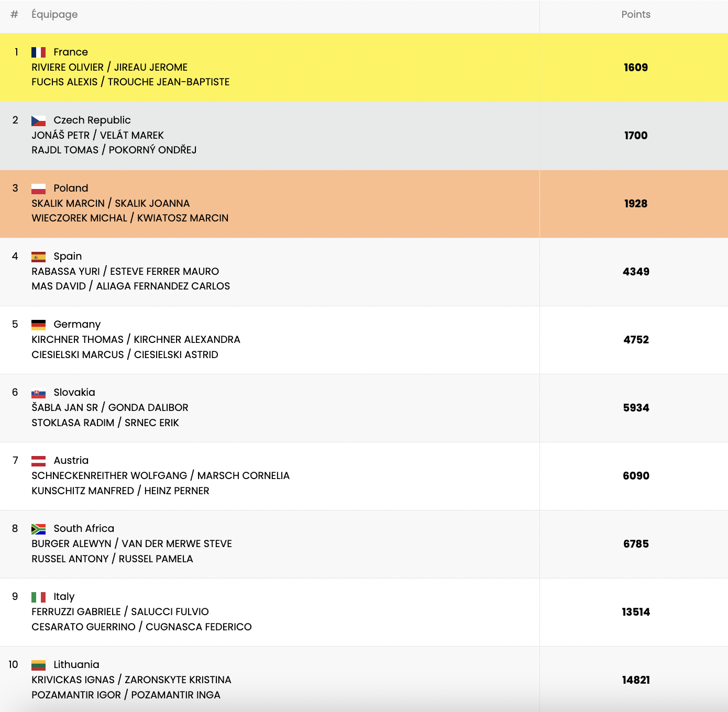Viewport: 728px width, 712px height.
Task: Click the France flag icon
Action: coord(38,52)
